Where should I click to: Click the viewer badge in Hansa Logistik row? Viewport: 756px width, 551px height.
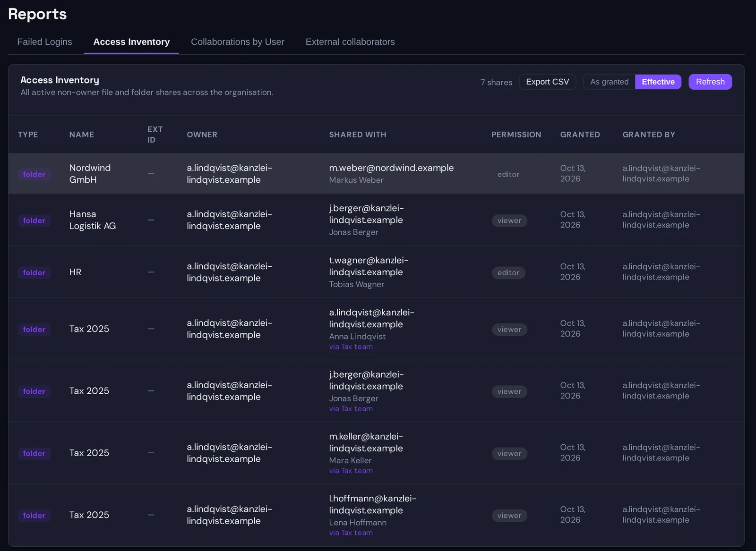[509, 220]
